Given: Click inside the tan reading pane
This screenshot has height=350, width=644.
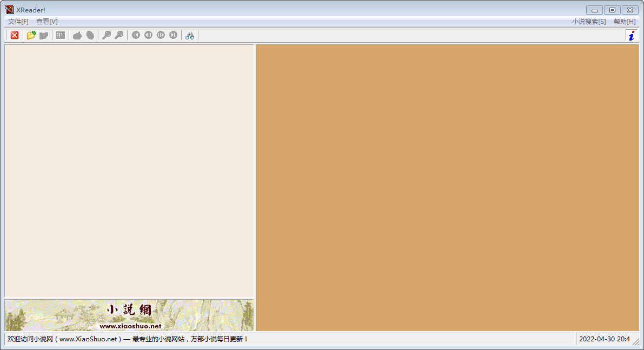Looking at the screenshot, I should (447, 187).
